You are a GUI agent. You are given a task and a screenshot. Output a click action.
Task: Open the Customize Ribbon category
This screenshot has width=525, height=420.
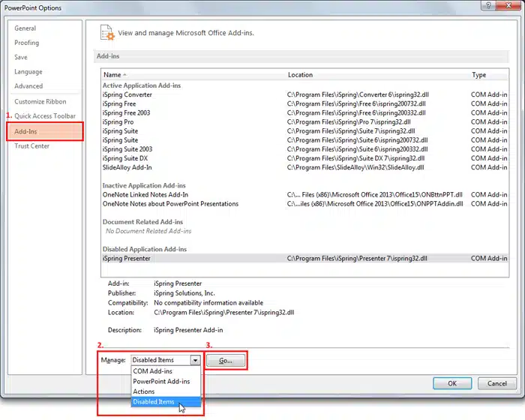tap(40, 101)
